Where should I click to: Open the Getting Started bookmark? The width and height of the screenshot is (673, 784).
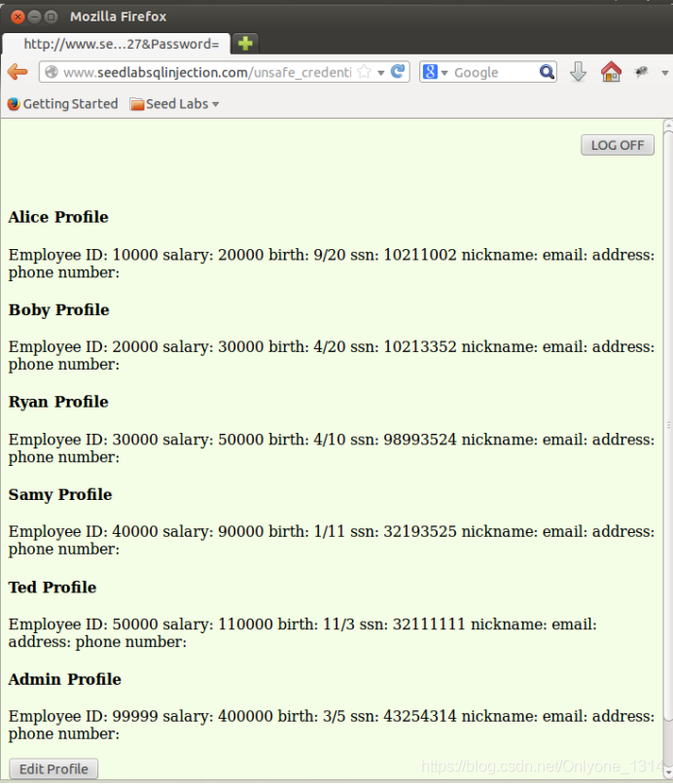pyautogui.click(x=63, y=104)
